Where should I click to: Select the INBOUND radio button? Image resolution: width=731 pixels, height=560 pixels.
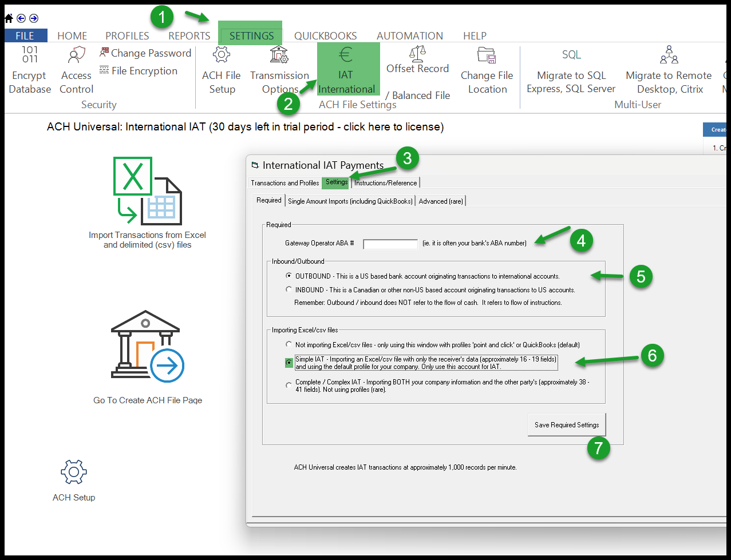tap(289, 289)
